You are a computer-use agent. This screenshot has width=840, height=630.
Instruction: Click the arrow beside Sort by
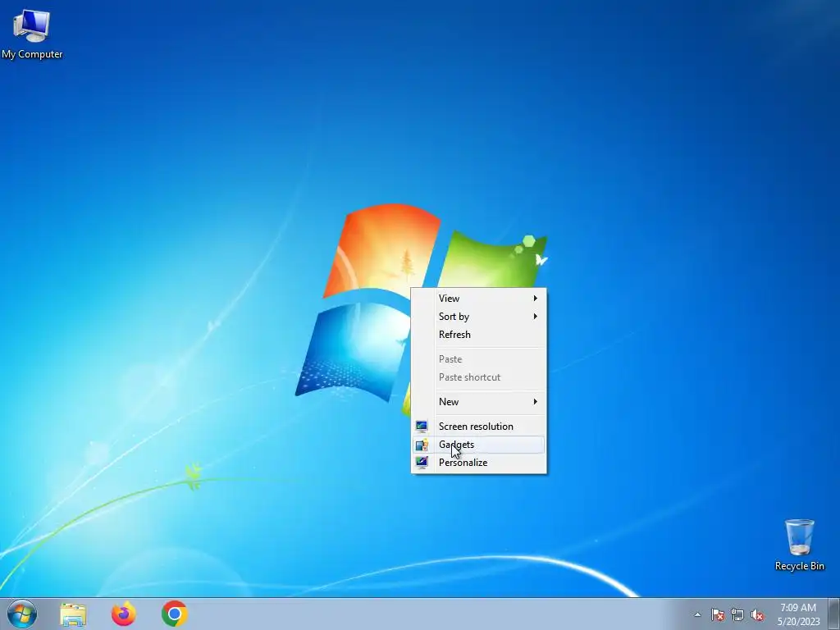(x=535, y=317)
